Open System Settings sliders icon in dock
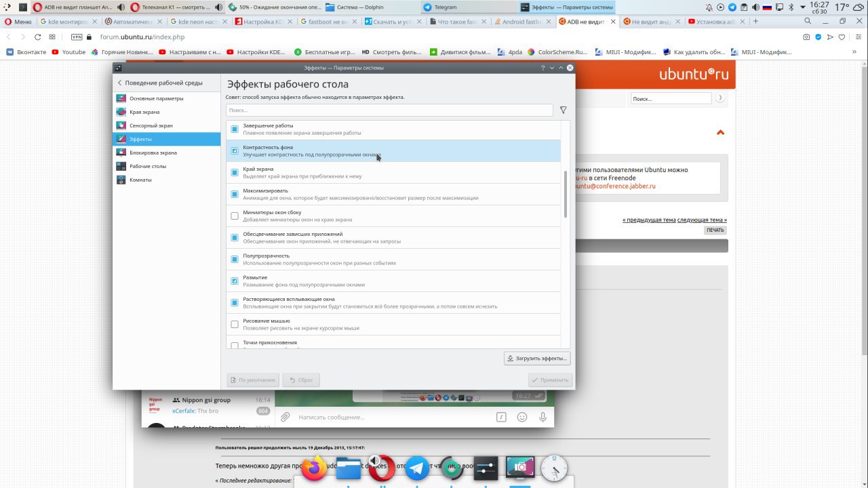The image size is (868, 488). click(x=486, y=468)
